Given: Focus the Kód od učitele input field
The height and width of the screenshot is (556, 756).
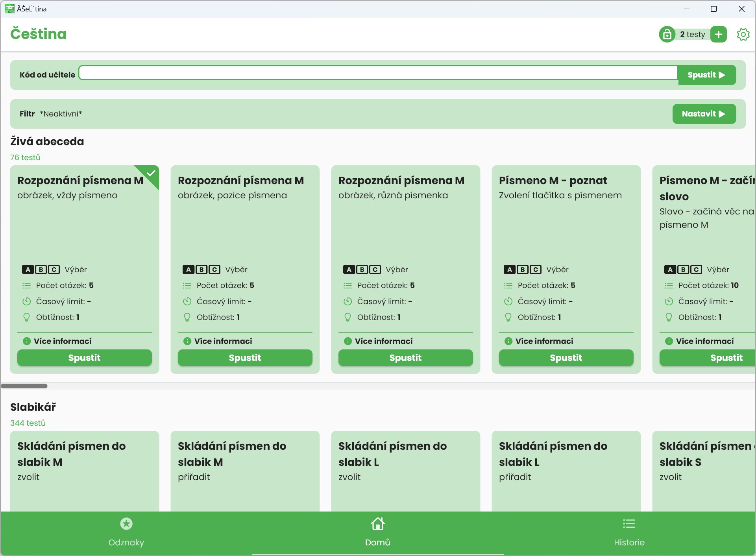Looking at the screenshot, I should [x=378, y=73].
